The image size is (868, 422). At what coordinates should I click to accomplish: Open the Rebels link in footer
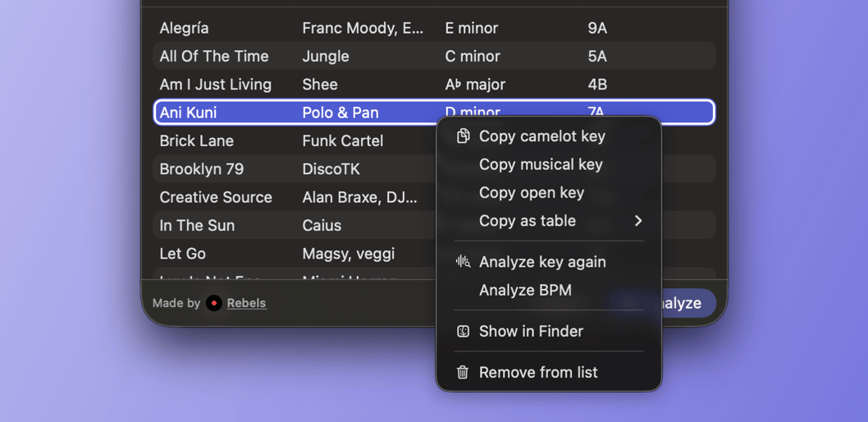(246, 303)
